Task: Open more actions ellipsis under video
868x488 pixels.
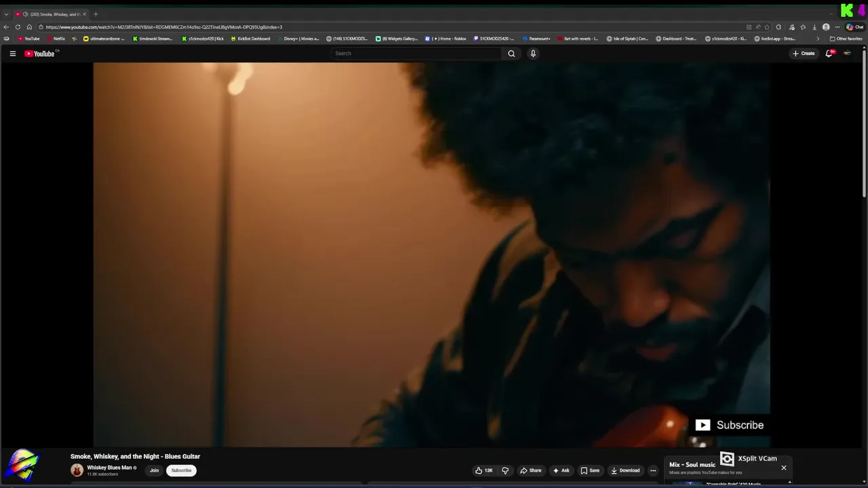Action: click(653, 470)
